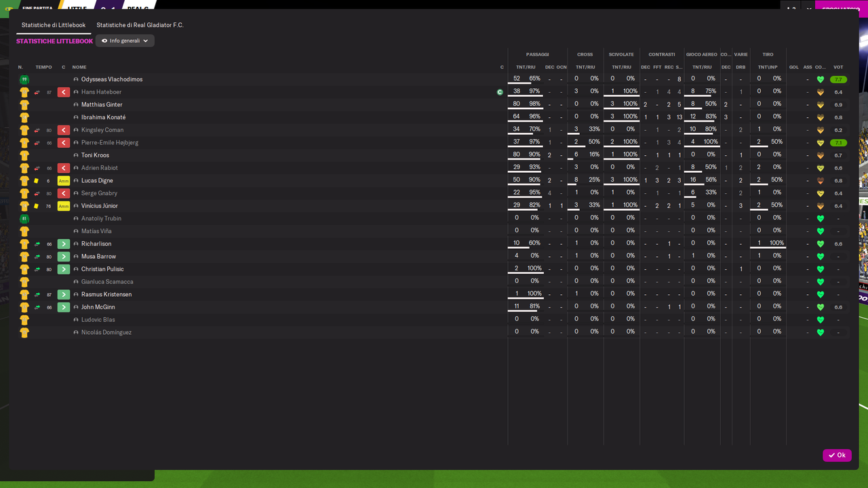
Task: Click the captain badge icon in Hans Hateboer's row
Action: [x=500, y=92]
